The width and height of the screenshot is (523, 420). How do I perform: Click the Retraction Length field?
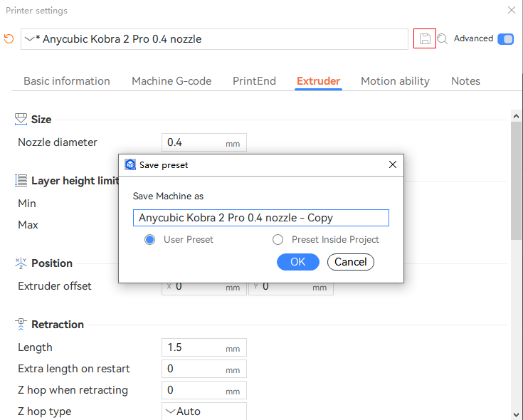(204, 347)
